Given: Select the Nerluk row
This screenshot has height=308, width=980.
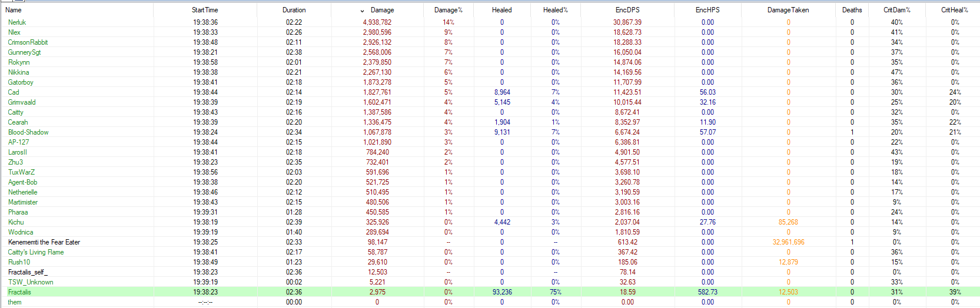Looking at the screenshot, I should (17, 22).
